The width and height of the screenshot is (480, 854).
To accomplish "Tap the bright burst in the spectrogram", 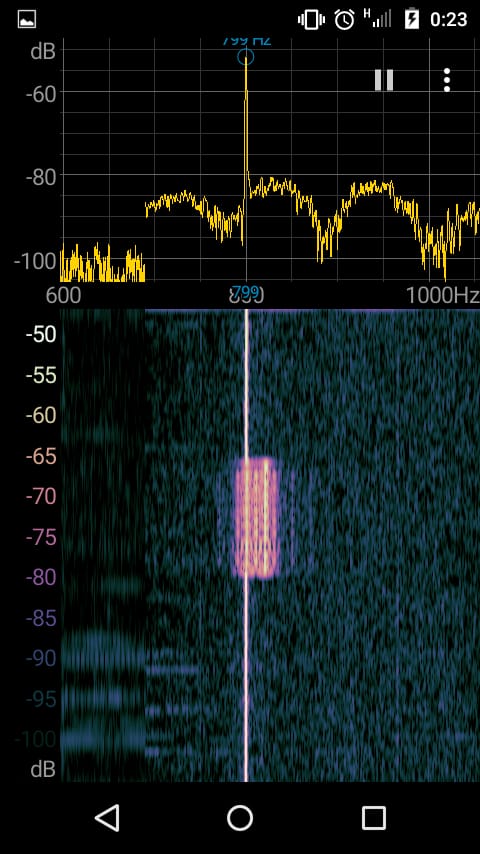I will [x=256, y=517].
